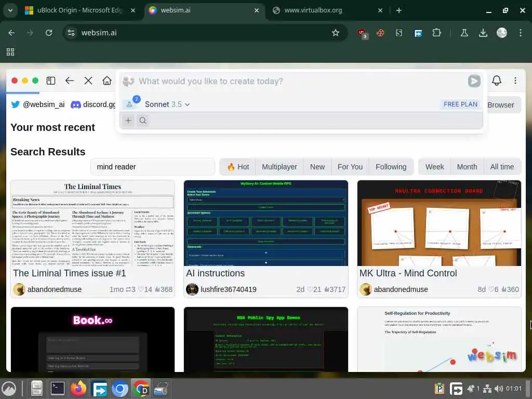Filter results by Month
Image resolution: width=532 pixels, height=399 pixels.
(x=467, y=167)
